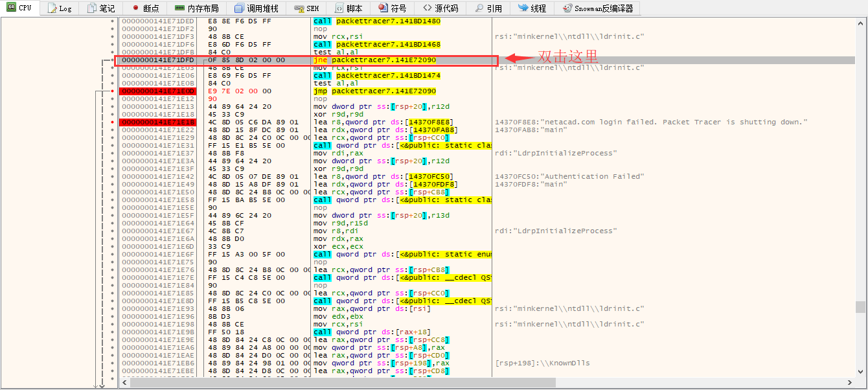Image resolution: width=868 pixels, height=390 pixels.
Task: Switch to the 引用 references tab
Action: click(x=488, y=8)
